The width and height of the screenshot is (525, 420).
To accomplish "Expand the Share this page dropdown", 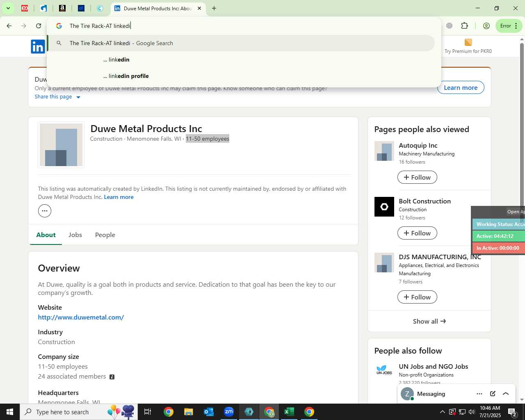I will 57,97.
